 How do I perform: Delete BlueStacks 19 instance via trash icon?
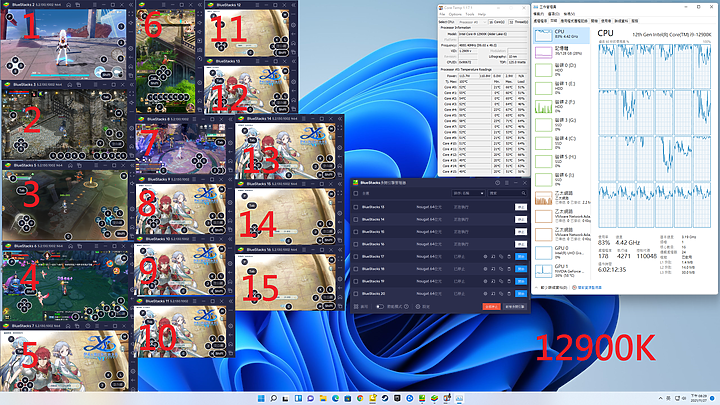[x=509, y=281]
